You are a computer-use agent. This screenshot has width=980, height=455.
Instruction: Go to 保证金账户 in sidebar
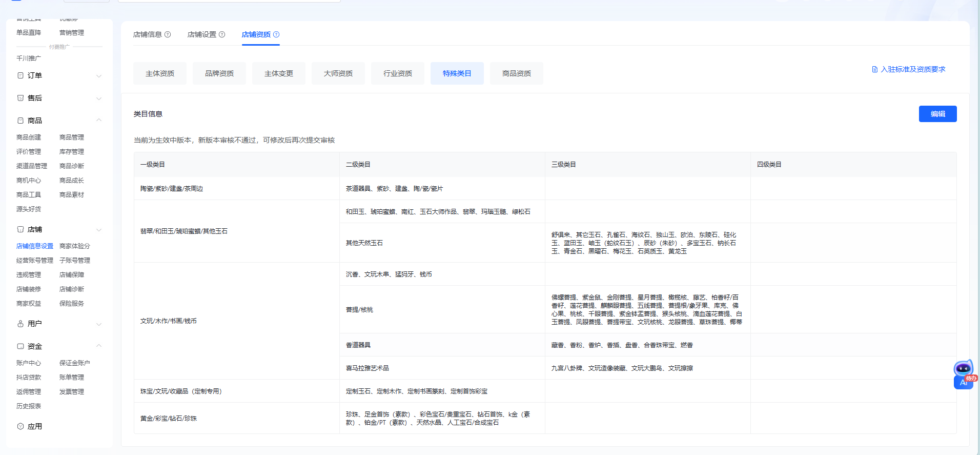75,363
